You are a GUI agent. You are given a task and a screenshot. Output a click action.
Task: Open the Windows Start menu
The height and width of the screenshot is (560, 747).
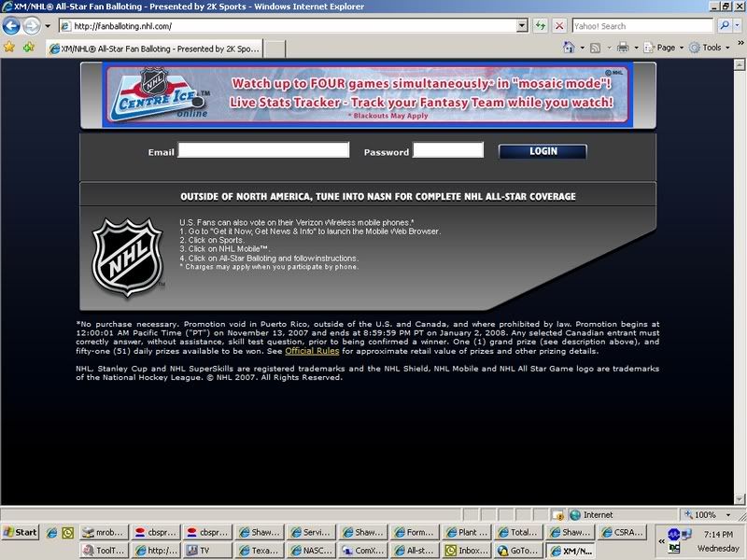tap(20, 532)
